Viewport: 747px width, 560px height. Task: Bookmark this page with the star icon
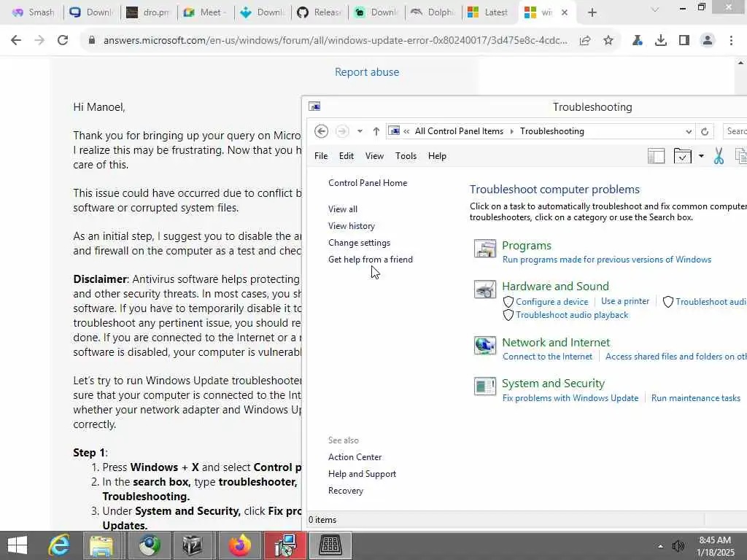click(x=608, y=41)
